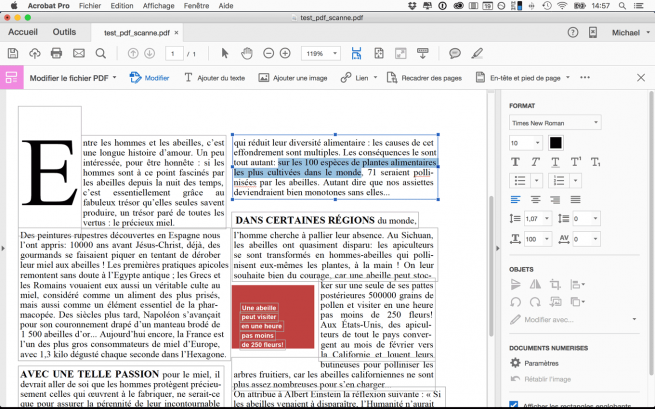Open the Fenêtre menu
The image size is (655, 409).
click(x=196, y=6)
